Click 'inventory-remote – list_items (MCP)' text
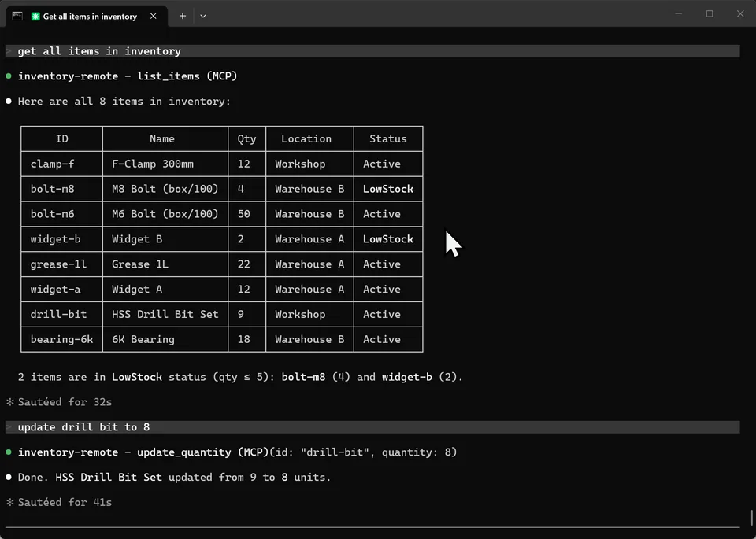The height and width of the screenshot is (539, 756). coord(128,76)
